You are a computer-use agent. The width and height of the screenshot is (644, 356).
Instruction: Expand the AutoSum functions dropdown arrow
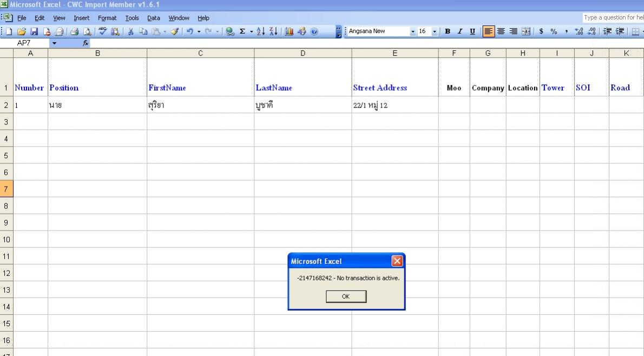tap(251, 31)
